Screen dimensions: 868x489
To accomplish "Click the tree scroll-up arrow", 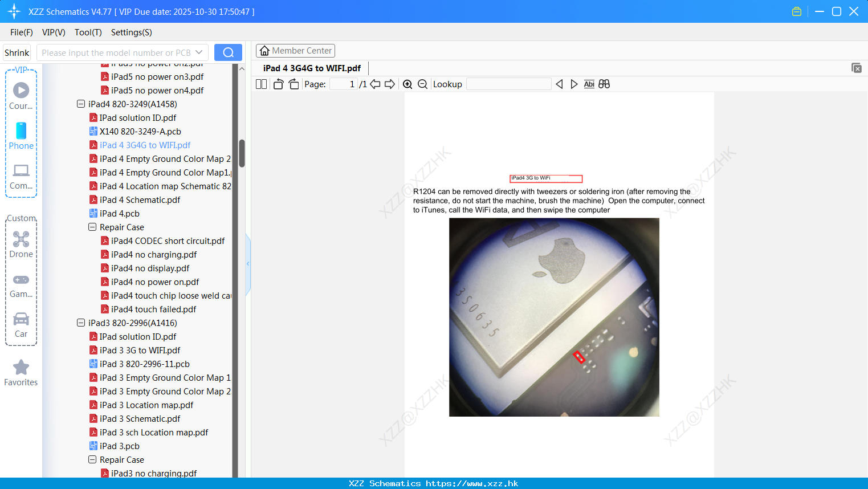I will 242,68.
